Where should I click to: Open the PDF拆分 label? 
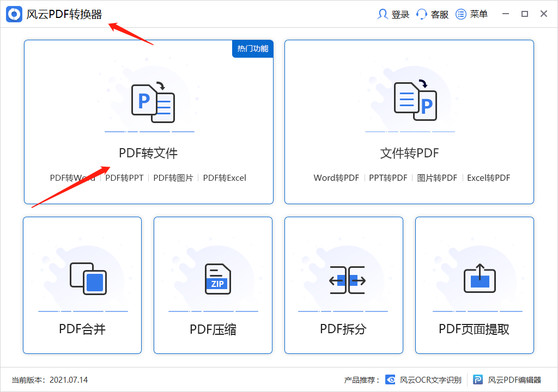(x=343, y=329)
